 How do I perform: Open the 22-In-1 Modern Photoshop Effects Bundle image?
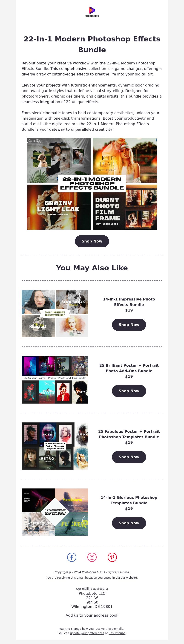pyautogui.click(x=92, y=184)
